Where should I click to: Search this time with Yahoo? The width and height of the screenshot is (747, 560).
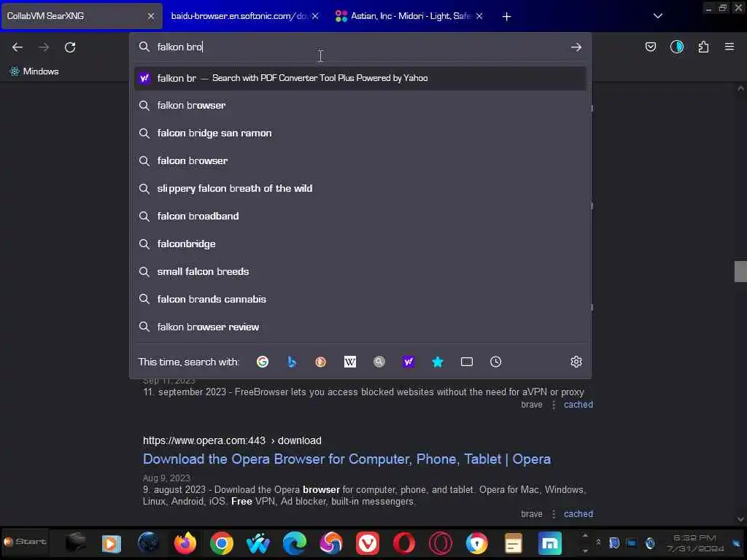(x=409, y=362)
